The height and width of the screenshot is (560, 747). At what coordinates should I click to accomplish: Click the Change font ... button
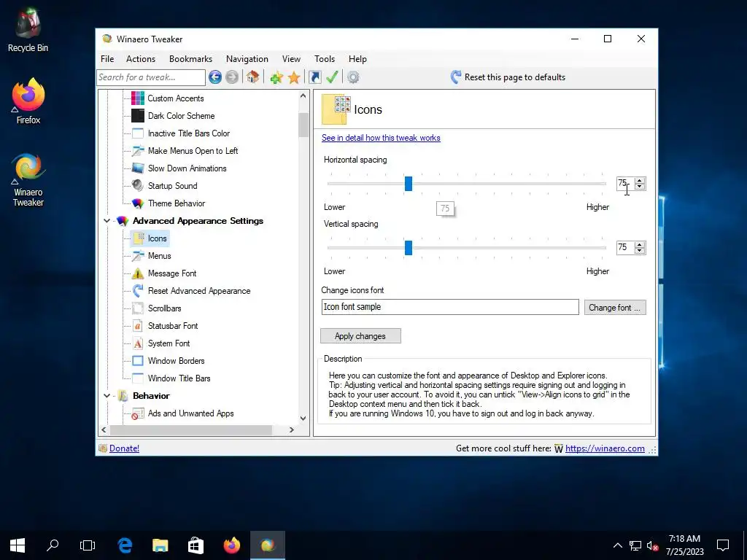615,308
